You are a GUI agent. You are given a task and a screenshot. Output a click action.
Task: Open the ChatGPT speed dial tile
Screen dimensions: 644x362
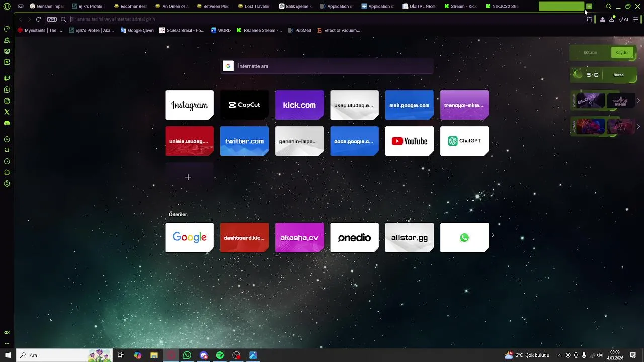coord(464,141)
